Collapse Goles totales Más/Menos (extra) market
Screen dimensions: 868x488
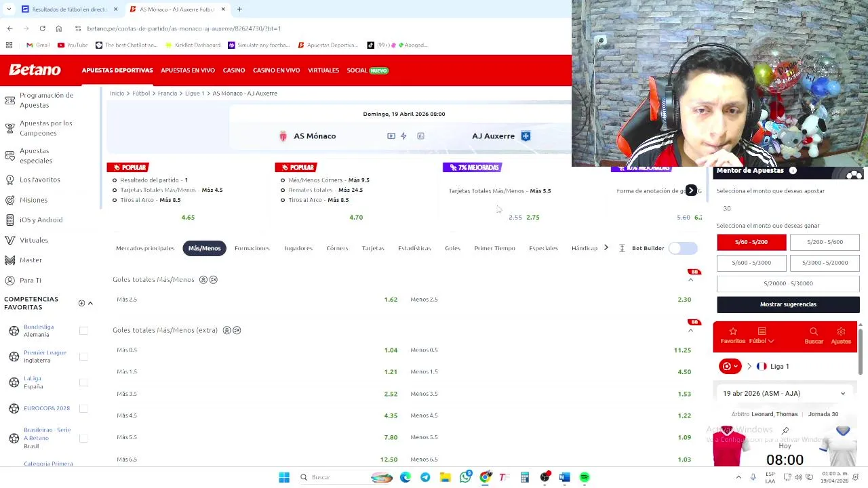click(x=691, y=330)
